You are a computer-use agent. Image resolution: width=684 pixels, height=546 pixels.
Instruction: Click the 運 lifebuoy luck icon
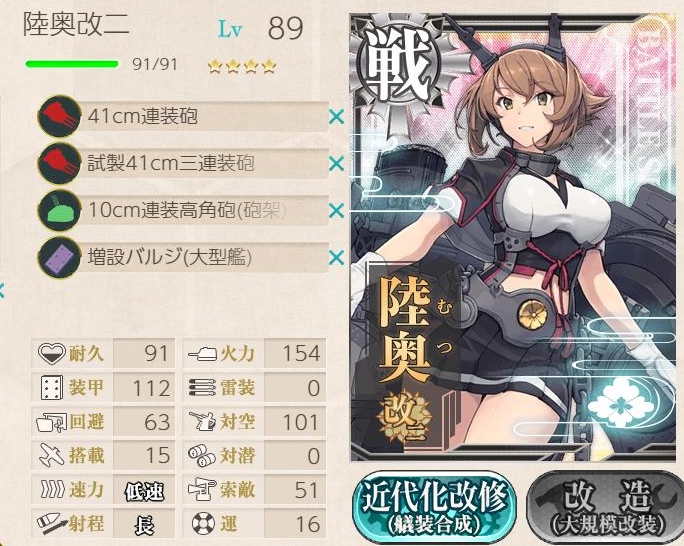click(203, 523)
